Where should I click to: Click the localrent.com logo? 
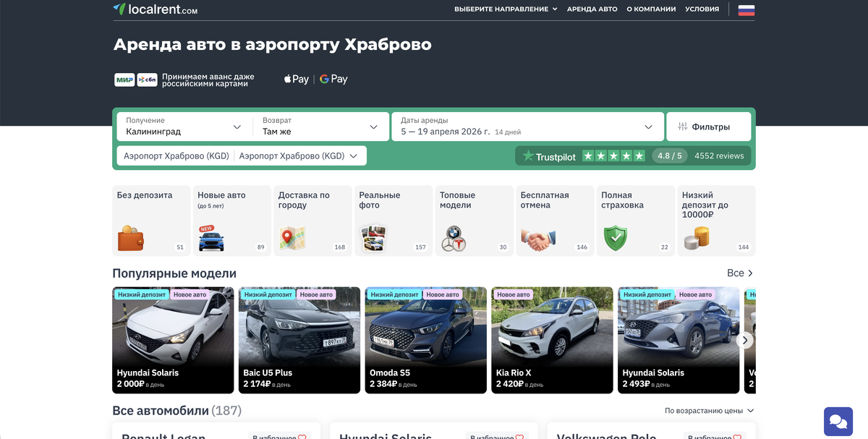point(155,9)
